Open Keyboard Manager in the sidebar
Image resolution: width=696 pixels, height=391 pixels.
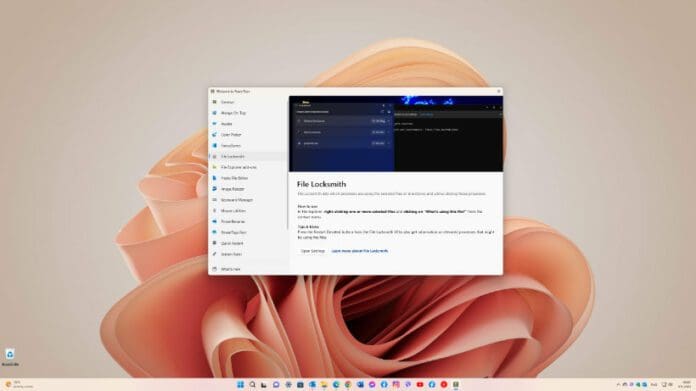click(x=247, y=200)
